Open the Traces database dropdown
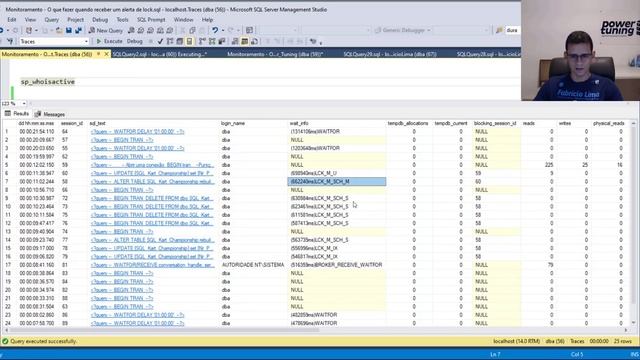Viewport: 640px width, 360px height. (86, 41)
